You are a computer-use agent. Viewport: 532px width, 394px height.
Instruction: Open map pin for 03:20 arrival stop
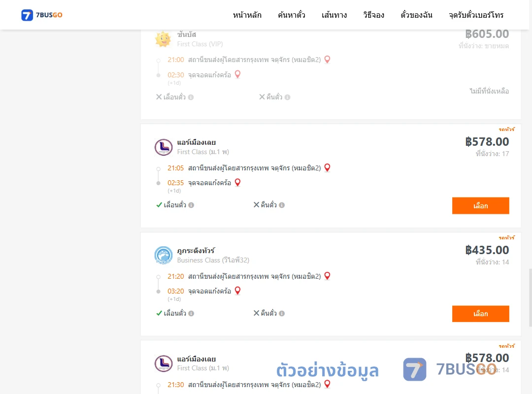pyautogui.click(x=238, y=291)
